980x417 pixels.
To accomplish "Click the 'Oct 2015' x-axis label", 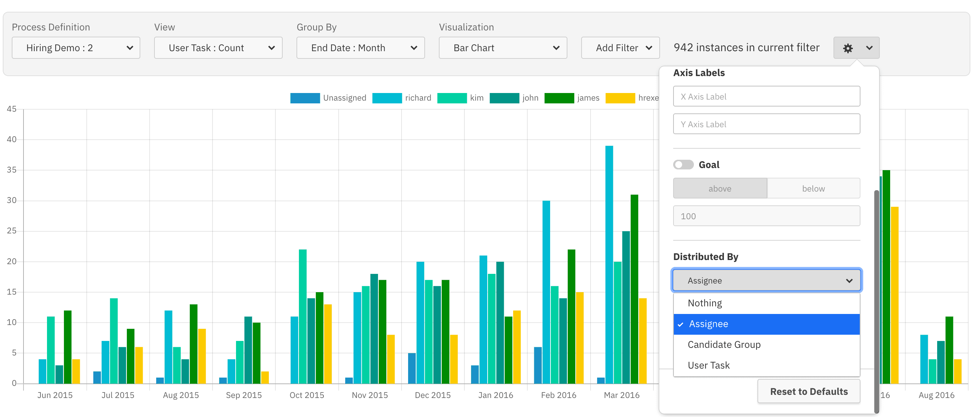I will tap(307, 395).
